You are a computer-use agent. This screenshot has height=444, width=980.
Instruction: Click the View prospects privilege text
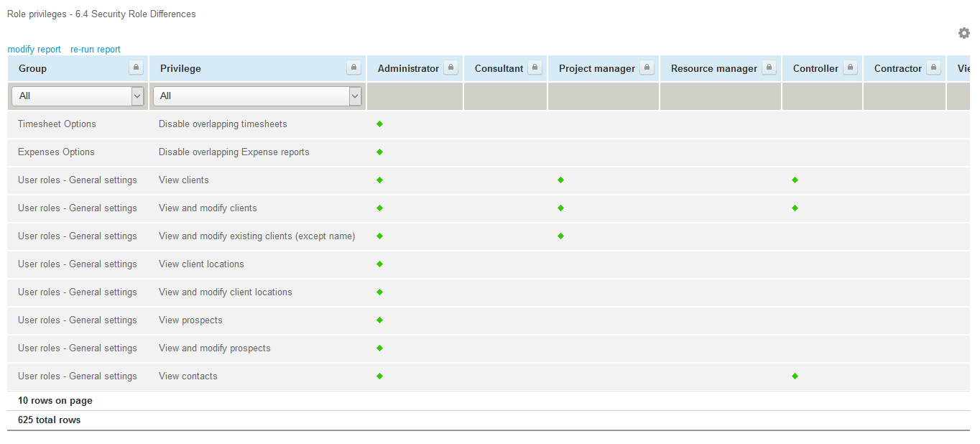190,320
